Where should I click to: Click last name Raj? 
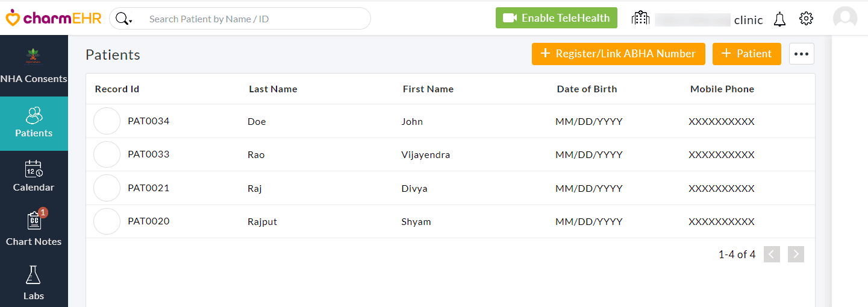(x=255, y=189)
